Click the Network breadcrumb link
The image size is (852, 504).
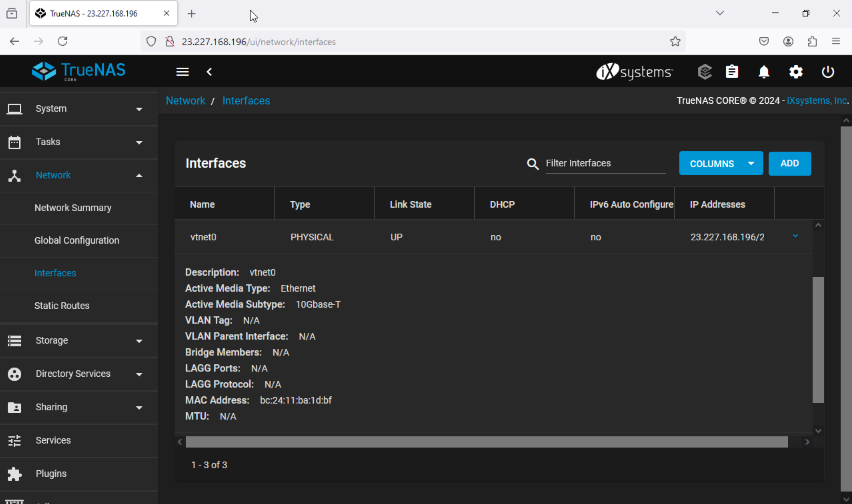click(x=185, y=101)
